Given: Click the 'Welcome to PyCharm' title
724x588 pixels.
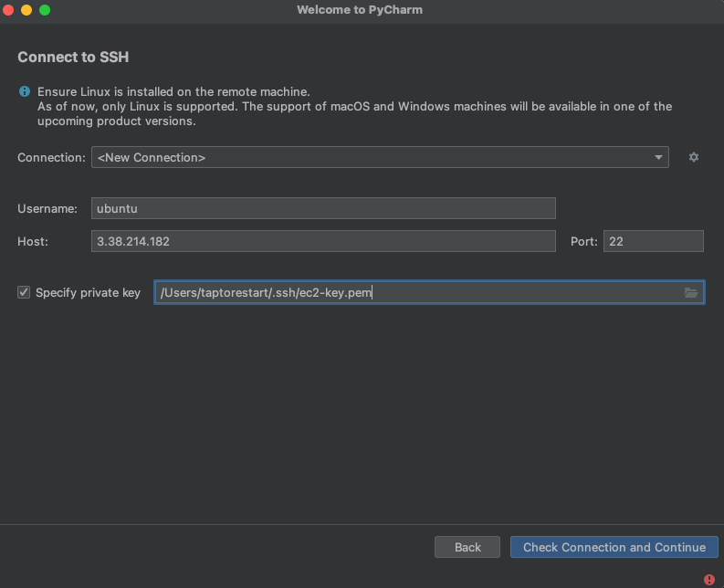Looking at the screenshot, I should pos(360,10).
